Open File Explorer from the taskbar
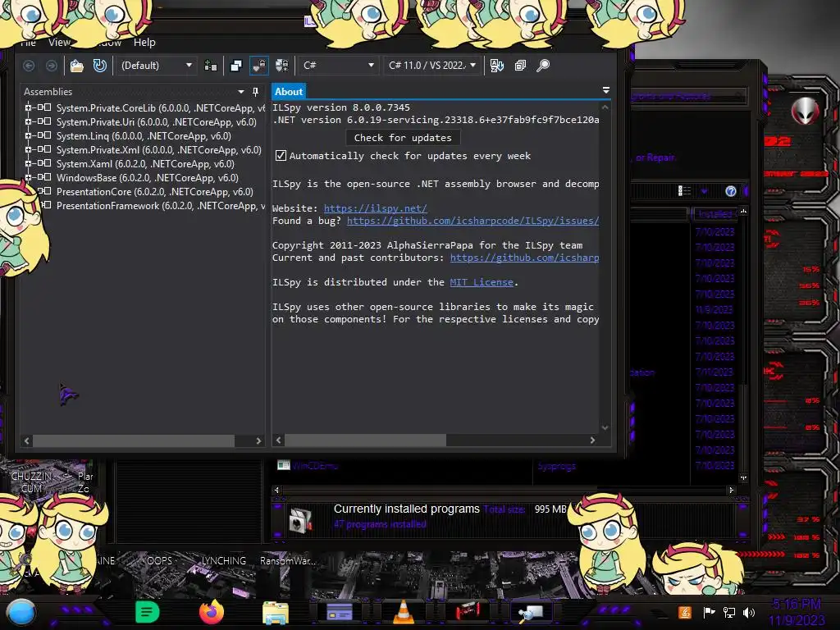840x630 pixels. click(x=276, y=613)
